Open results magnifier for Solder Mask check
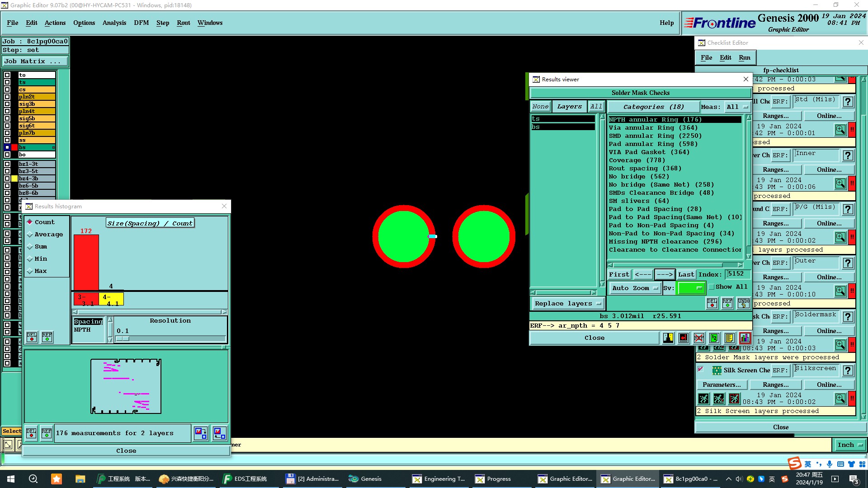The width and height of the screenshot is (868, 488). (x=840, y=345)
